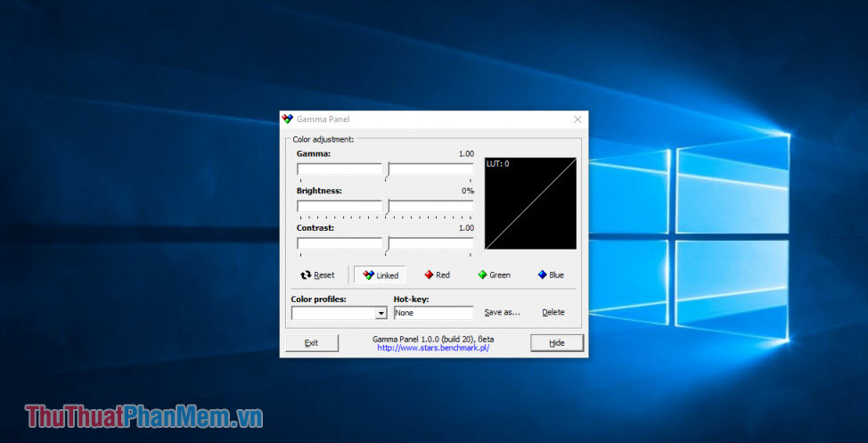
Task: Click the Color profiles combo box field
Action: pyautogui.click(x=339, y=314)
